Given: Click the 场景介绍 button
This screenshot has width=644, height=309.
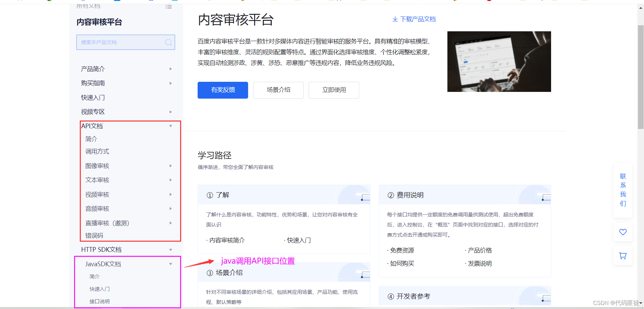Looking at the screenshot, I should [x=278, y=90].
